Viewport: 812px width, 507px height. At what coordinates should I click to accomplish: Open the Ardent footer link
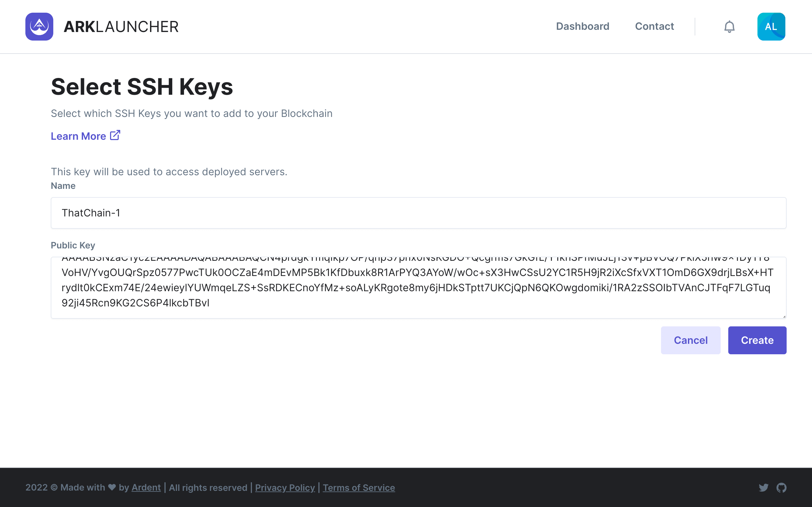146,488
